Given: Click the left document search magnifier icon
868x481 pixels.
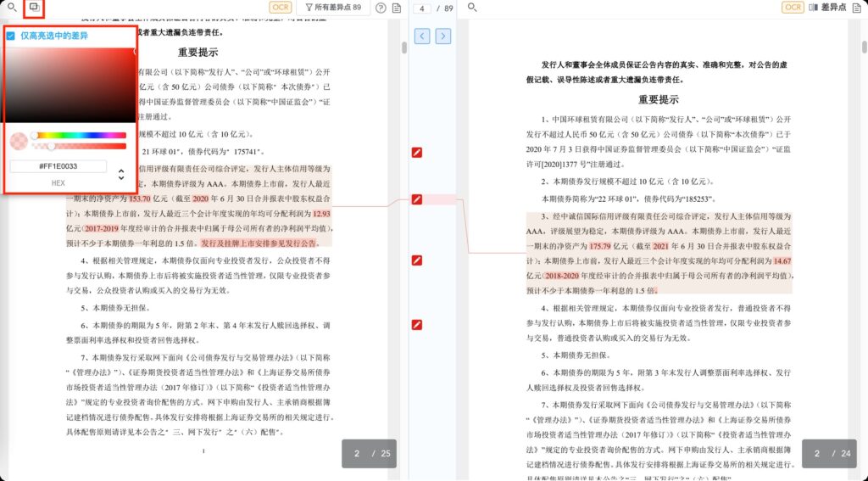Looking at the screenshot, I should [12, 8].
